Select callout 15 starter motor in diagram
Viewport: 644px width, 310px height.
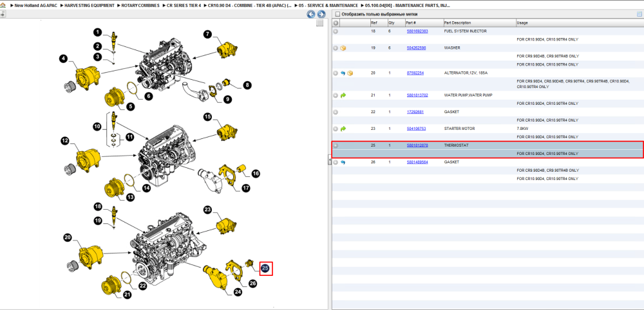(208, 117)
